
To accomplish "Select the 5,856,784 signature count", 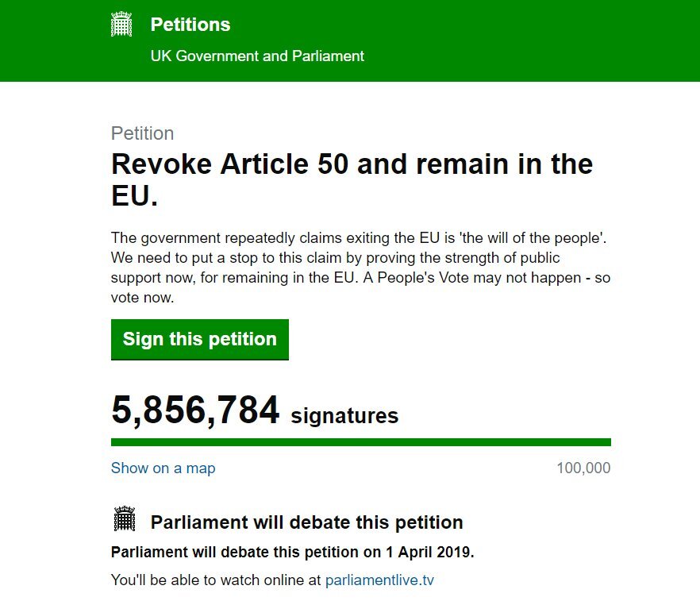I will (x=195, y=410).
